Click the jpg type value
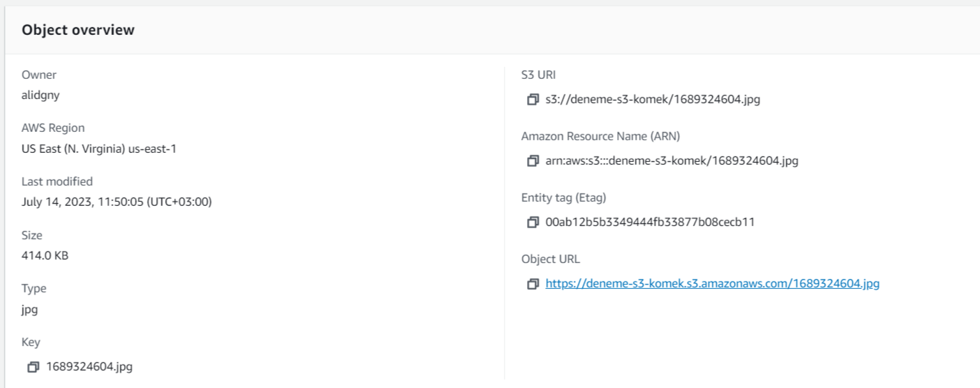The height and width of the screenshot is (388, 980). [x=30, y=309]
